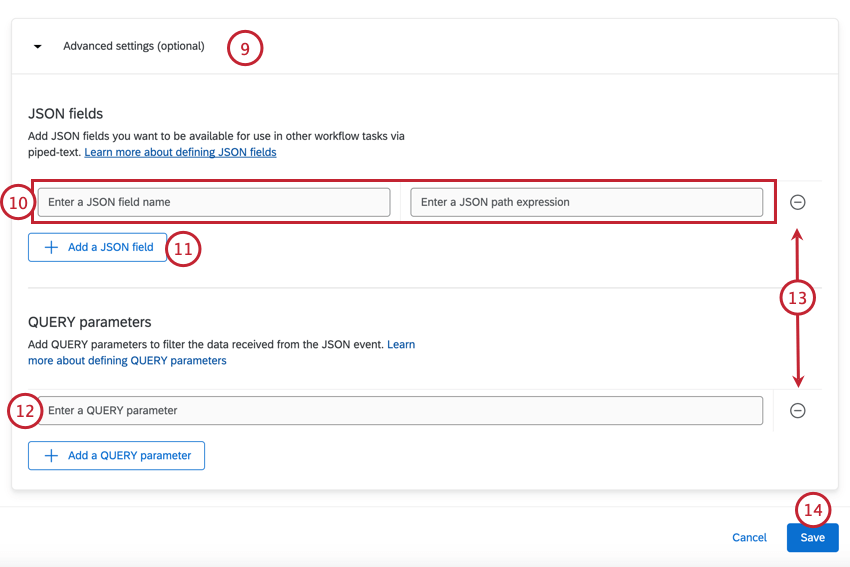Remove the QUERY parameter row
The width and height of the screenshot is (850, 567).
pyautogui.click(x=798, y=410)
